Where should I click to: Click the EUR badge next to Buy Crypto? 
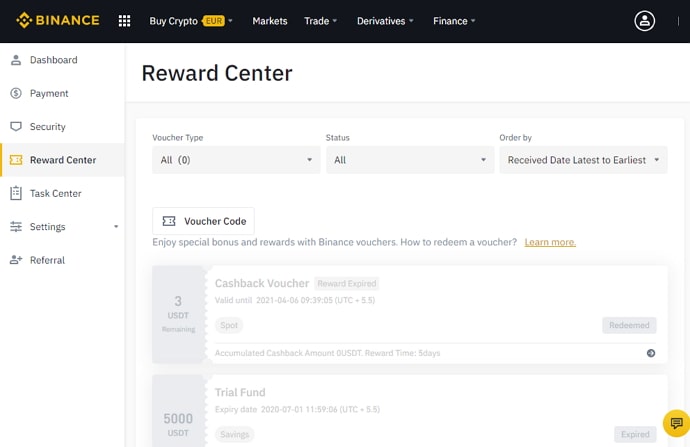point(213,21)
